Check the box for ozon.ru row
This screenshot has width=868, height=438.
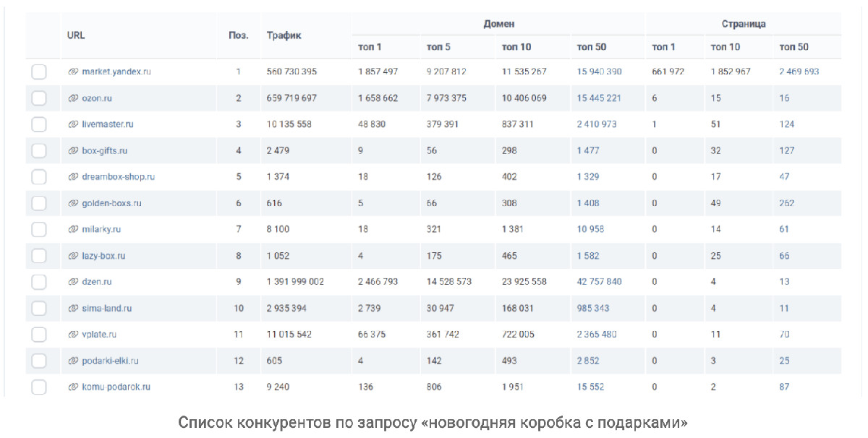click(39, 98)
